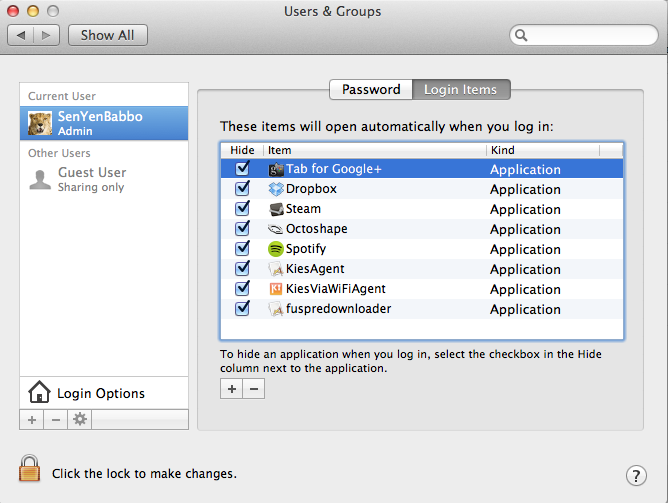Click the lock icon to make changes
Image resolution: width=668 pixels, height=503 pixels.
(29, 468)
